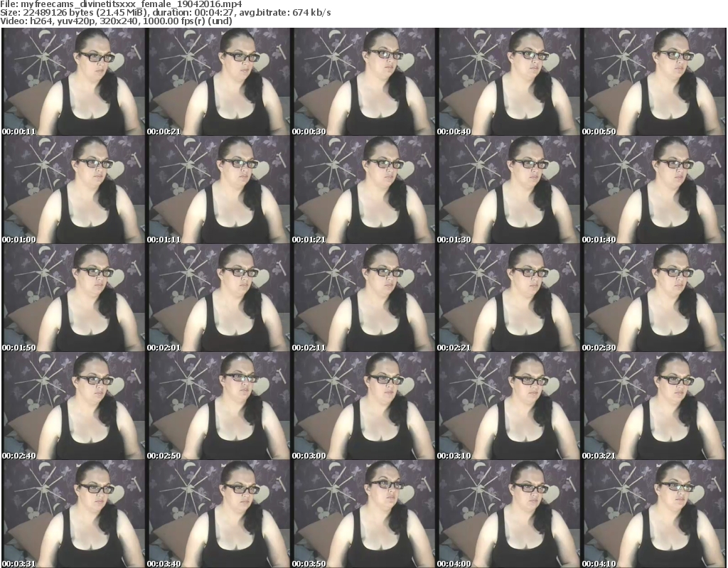Select the thumbnail frame stamped 00:03:31
728x568 pixels.
(73, 514)
